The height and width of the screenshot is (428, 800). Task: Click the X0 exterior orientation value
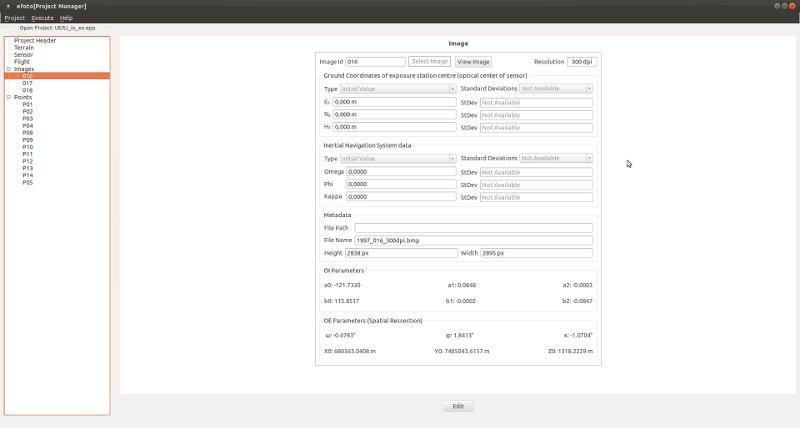(x=349, y=351)
